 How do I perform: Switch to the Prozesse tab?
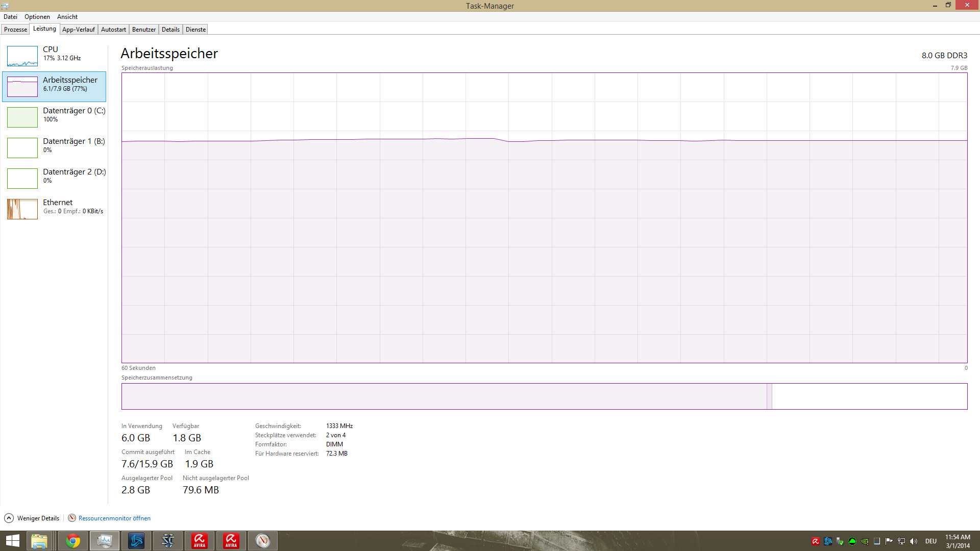pyautogui.click(x=15, y=30)
